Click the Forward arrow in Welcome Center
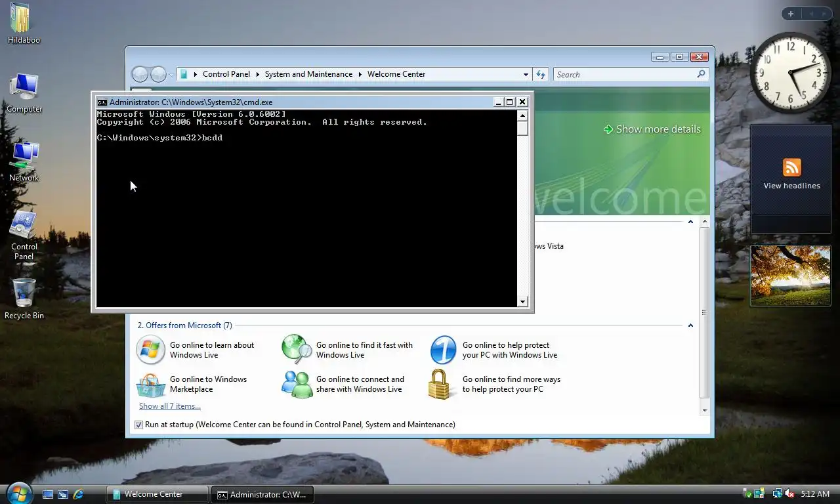This screenshot has width=840, height=504. 158,74
